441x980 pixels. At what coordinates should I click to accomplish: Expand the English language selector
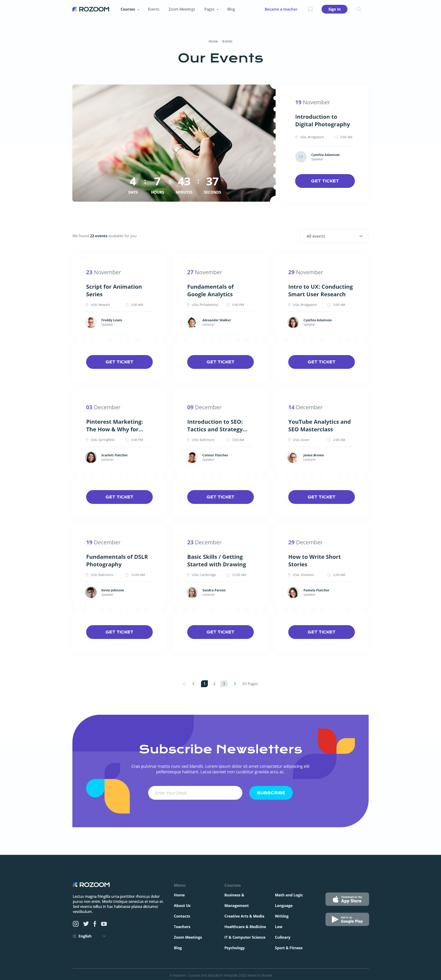tap(89, 936)
